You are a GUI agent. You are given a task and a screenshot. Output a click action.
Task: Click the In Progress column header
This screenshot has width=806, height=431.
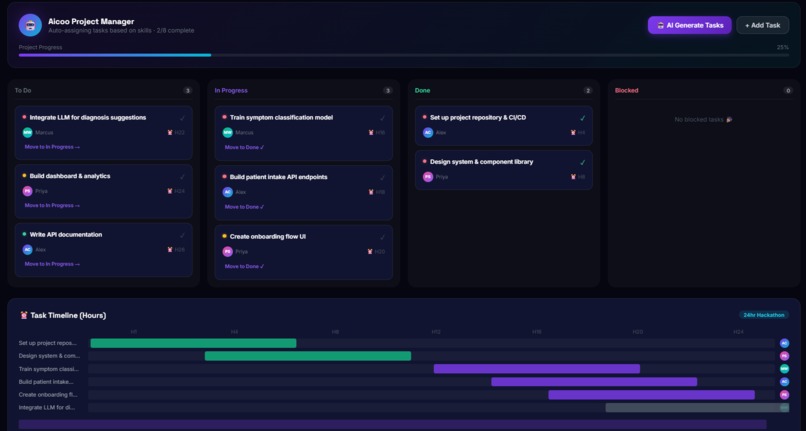[231, 91]
